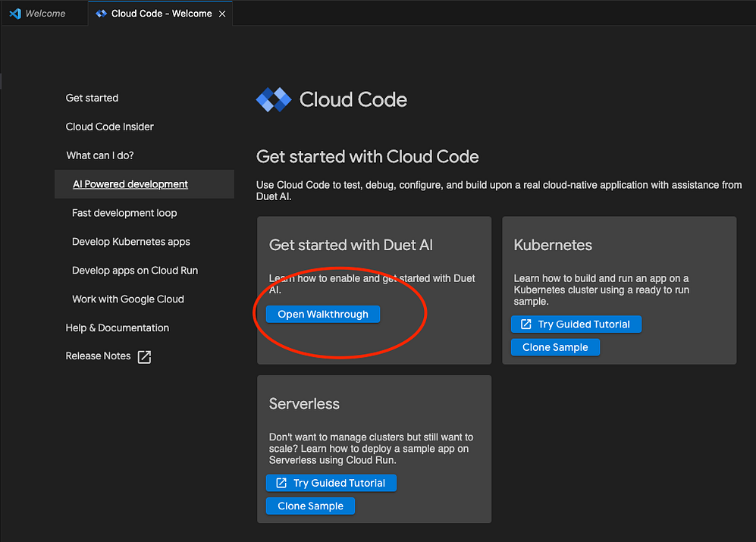The image size is (756, 542).
Task: Click the external-link icon beside Release Notes
Action: click(x=146, y=356)
